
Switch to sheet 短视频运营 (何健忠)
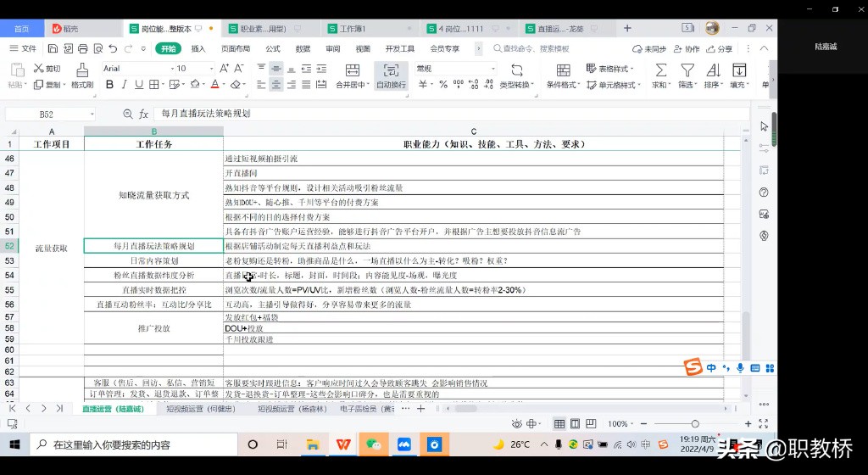coord(200,409)
